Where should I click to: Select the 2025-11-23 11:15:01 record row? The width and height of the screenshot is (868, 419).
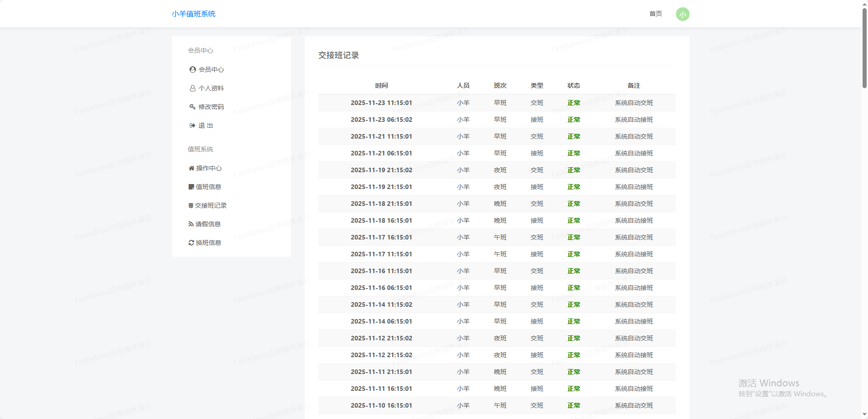497,103
